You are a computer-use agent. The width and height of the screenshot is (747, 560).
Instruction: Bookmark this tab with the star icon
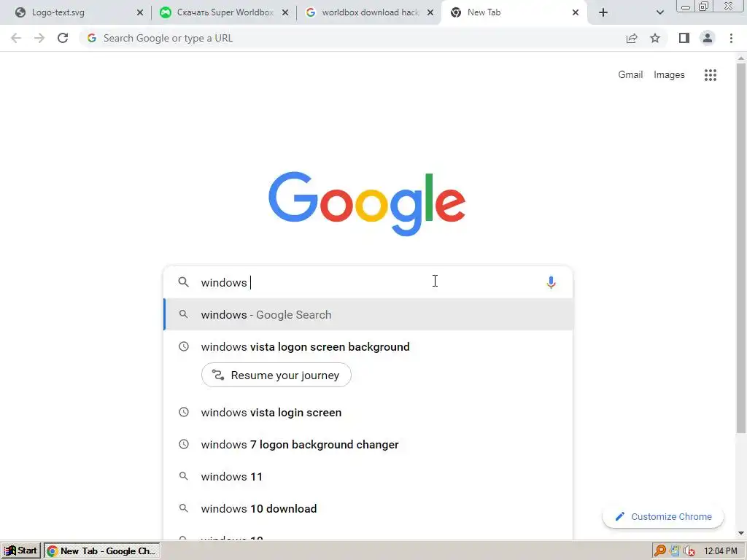(x=655, y=38)
